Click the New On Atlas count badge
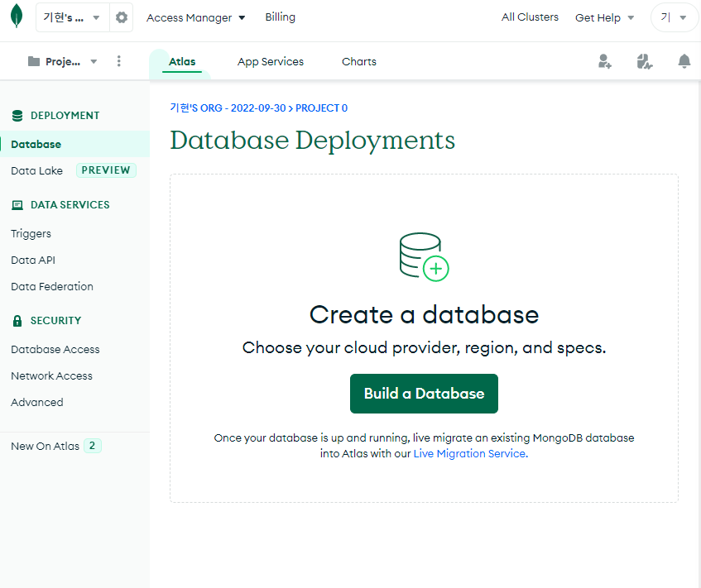This screenshot has width=701, height=588. pyautogui.click(x=93, y=446)
